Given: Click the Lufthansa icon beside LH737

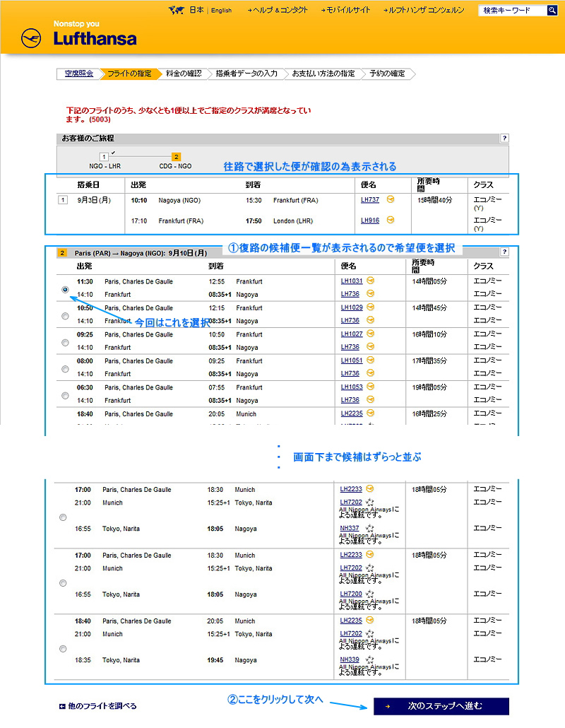Looking at the screenshot, I should coord(391,199).
